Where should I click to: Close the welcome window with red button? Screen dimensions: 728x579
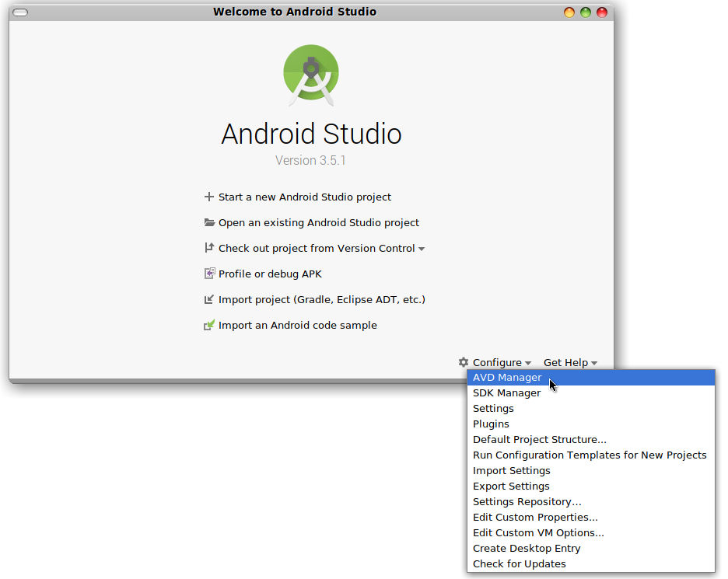point(602,12)
